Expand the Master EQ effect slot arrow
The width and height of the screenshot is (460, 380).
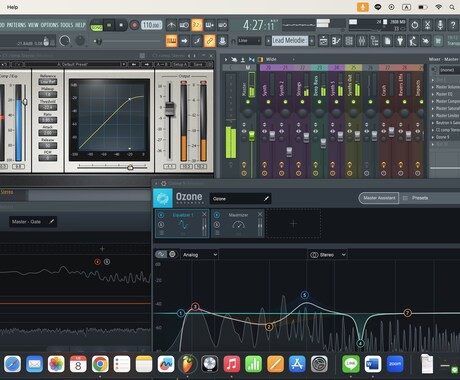coord(433,94)
